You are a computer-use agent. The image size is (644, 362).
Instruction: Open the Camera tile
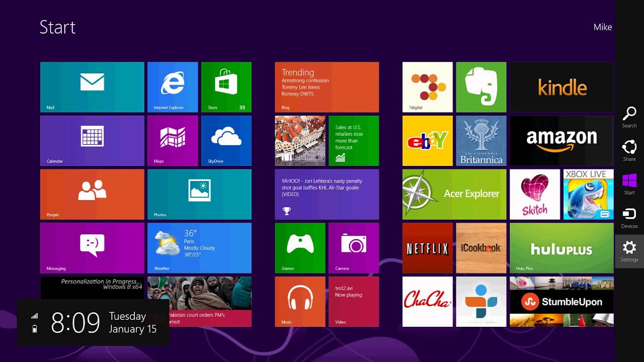pos(354,248)
